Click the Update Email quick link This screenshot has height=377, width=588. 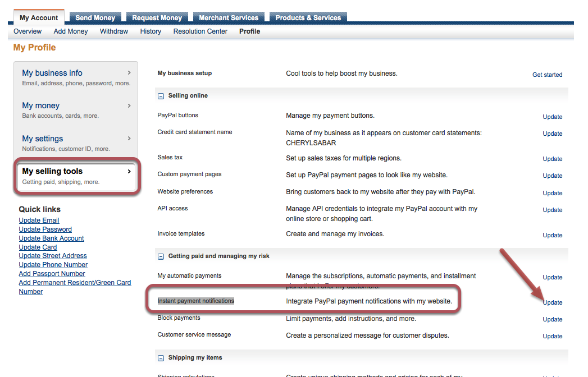[x=39, y=220]
